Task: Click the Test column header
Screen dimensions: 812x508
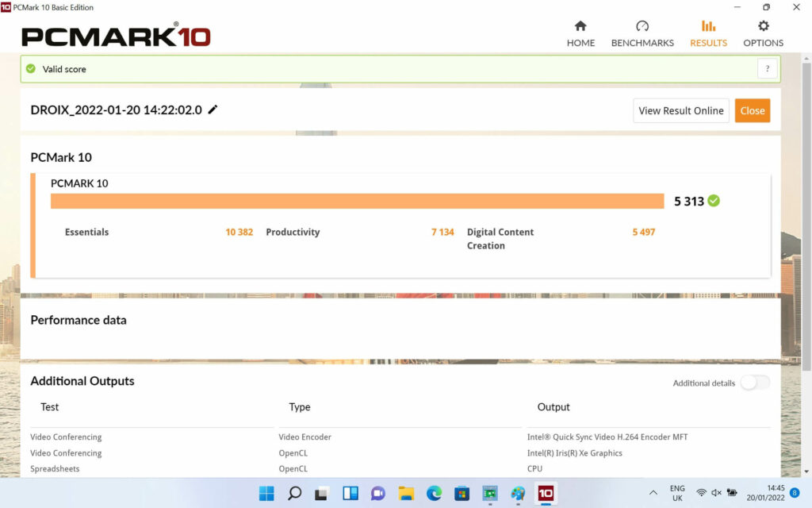Action: pos(50,407)
